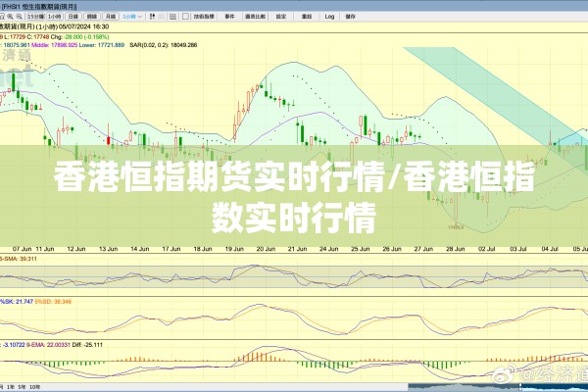Click the %SD: 38.346 stochastic label
The height and width of the screenshot is (392, 588).
53,301
